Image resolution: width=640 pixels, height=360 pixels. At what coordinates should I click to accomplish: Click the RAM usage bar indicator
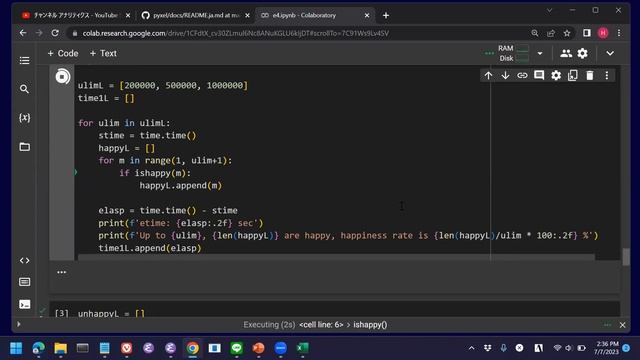(522, 49)
